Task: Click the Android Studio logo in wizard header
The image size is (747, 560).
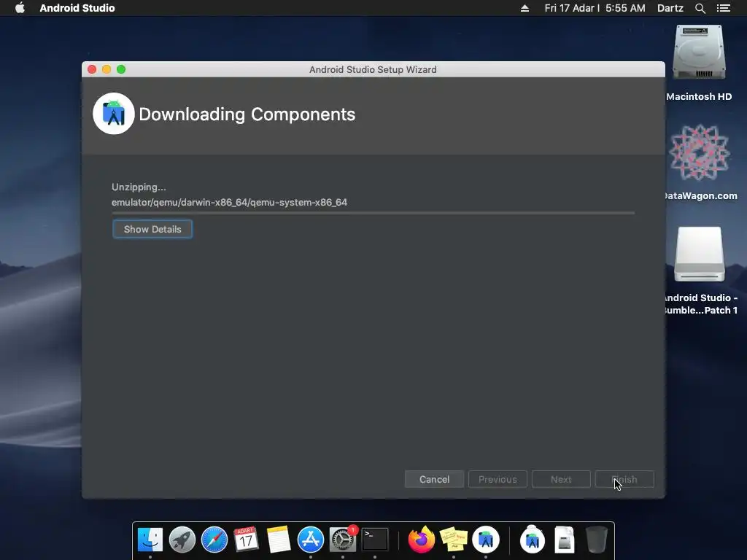Action: [113, 114]
